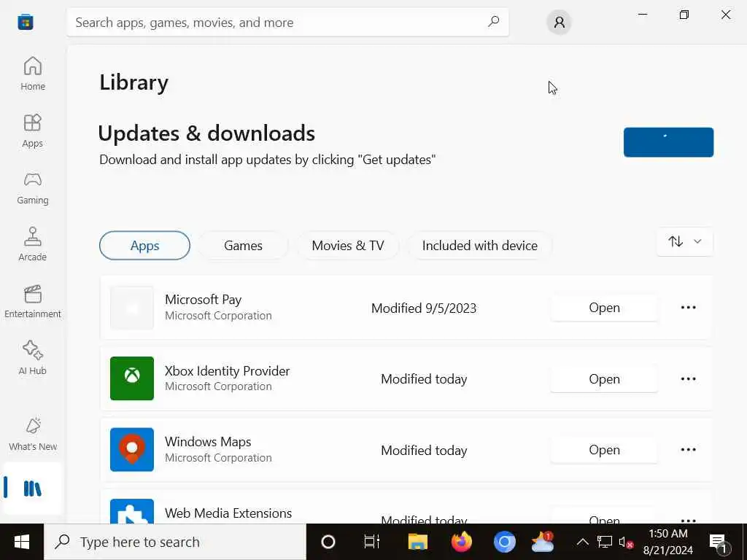The height and width of the screenshot is (560, 747).
Task: Go to Apps in the sidebar
Action: (x=32, y=131)
